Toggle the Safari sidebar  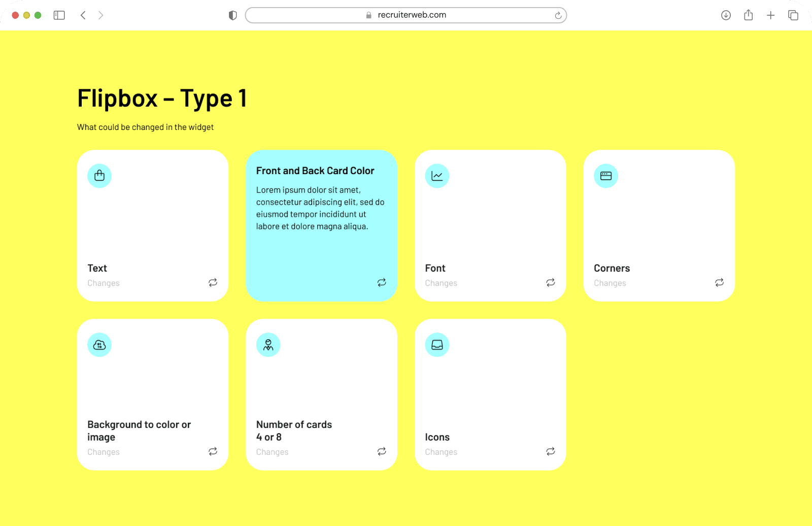tap(59, 15)
